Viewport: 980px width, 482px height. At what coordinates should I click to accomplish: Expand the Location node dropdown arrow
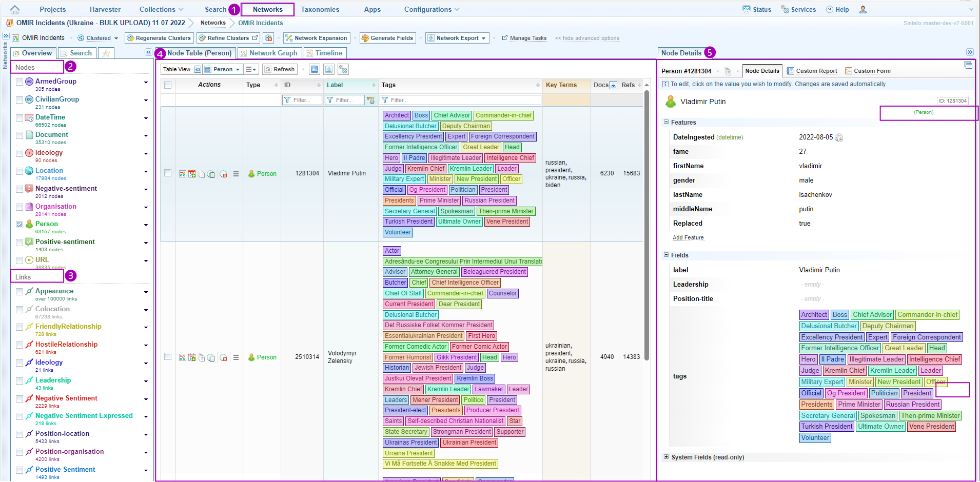point(146,172)
